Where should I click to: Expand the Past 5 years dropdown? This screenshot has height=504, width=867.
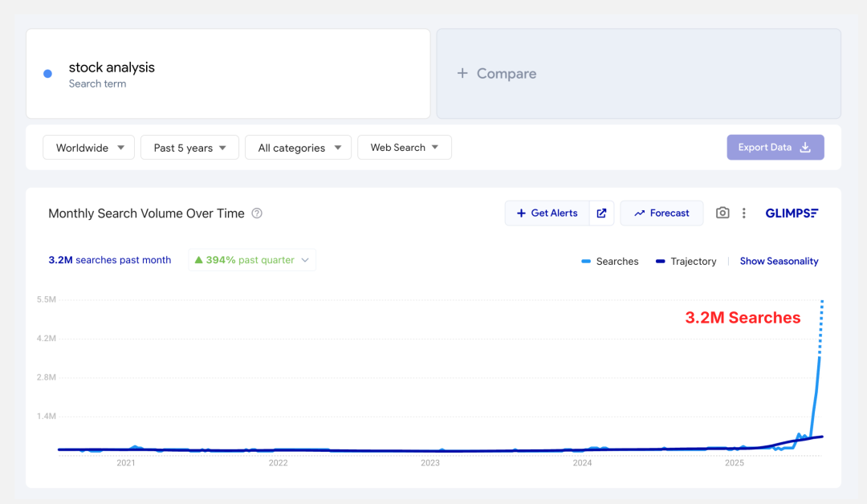[x=189, y=148]
